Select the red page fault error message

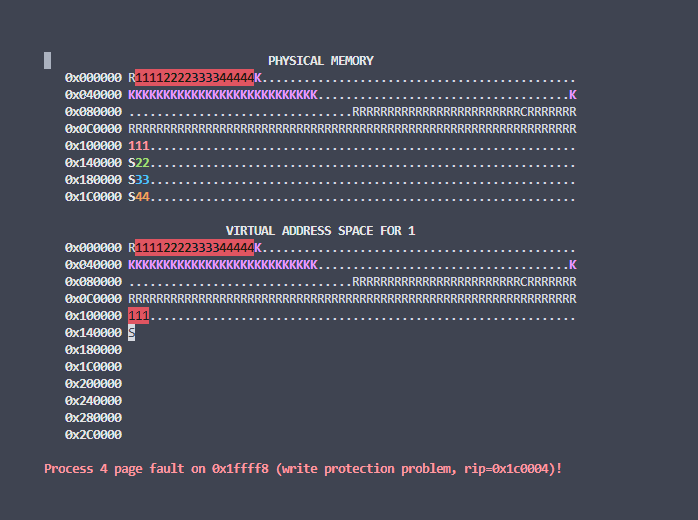303,468
